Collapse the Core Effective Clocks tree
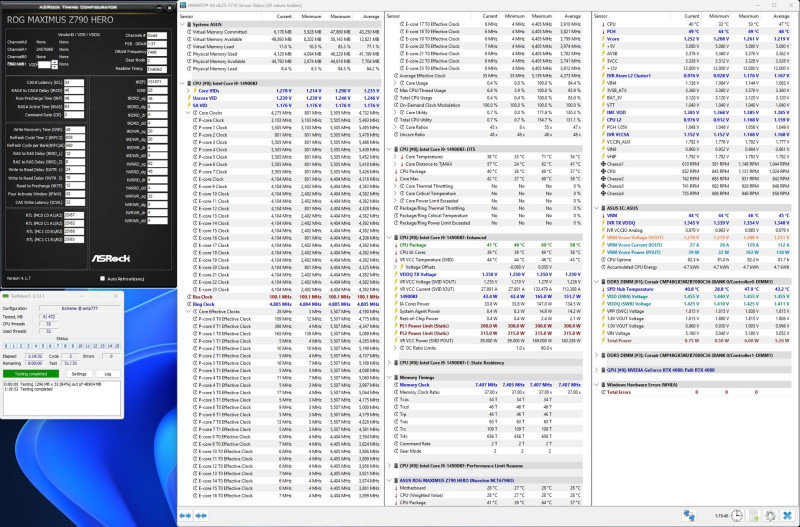800x527 pixels. click(x=188, y=312)
